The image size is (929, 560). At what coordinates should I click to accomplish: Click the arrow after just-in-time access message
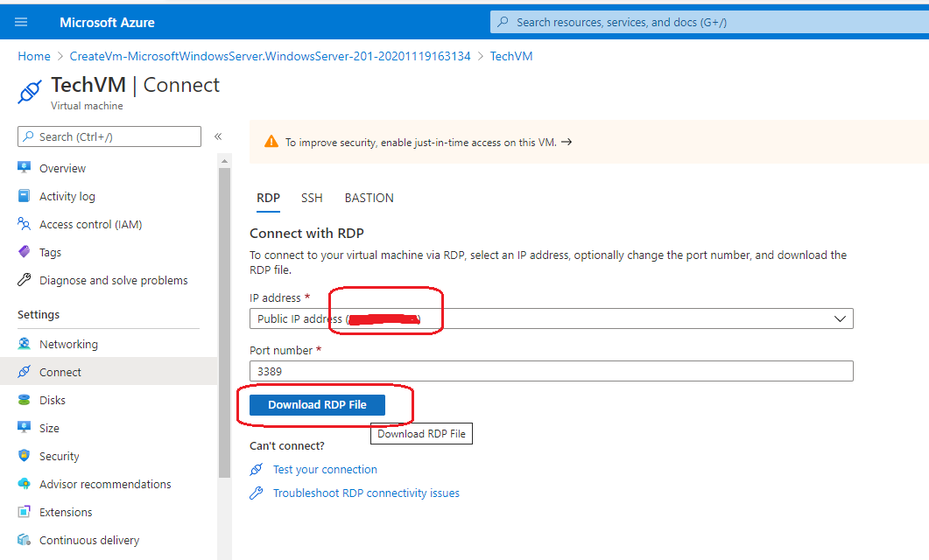click(x=567, y=142)
